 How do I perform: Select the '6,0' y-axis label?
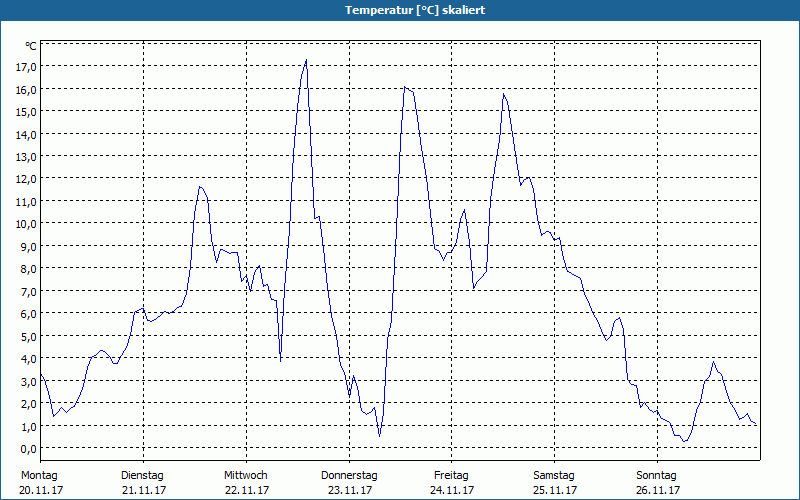(x=28, y=314)
